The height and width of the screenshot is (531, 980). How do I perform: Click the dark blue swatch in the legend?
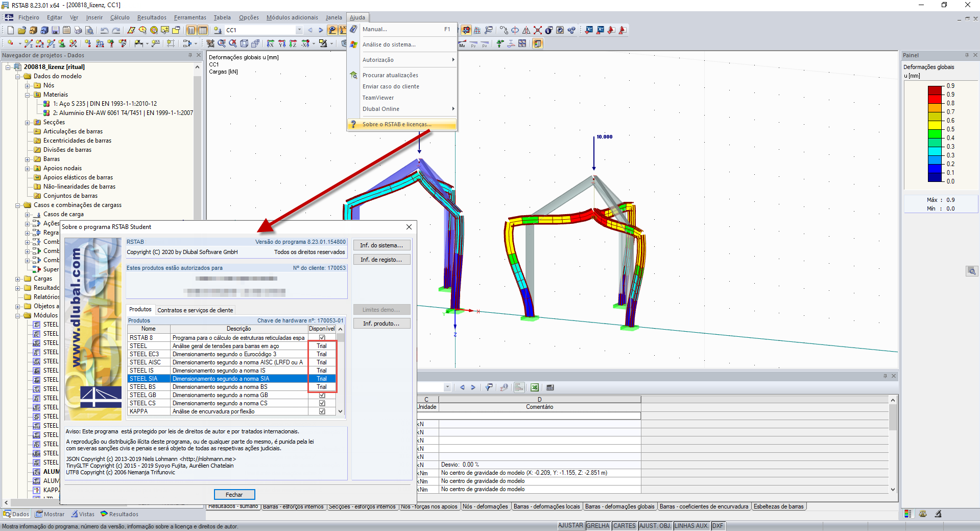[935, 177]
